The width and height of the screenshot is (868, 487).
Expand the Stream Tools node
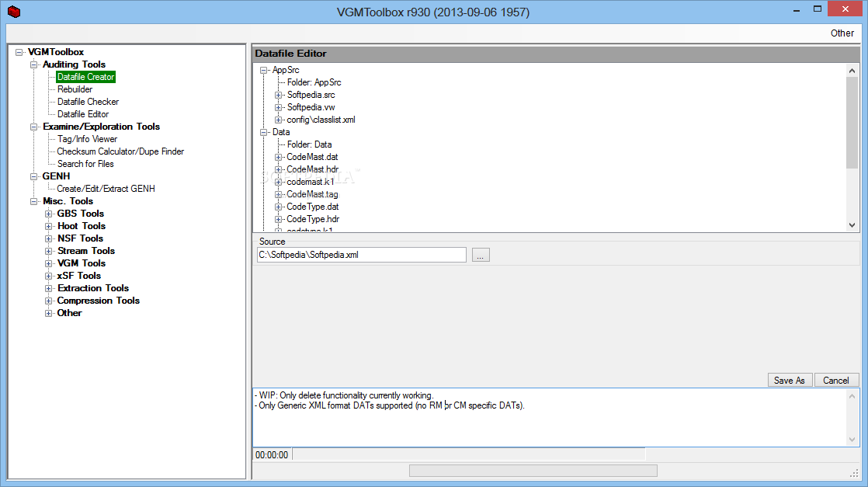tap(49, 251)
